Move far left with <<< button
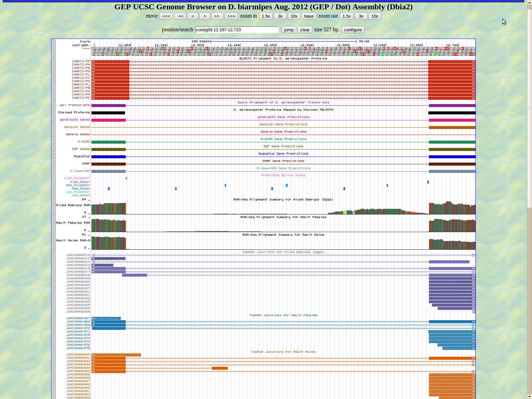The height and width of the screenshot is (399, 532). coord(166,16)
